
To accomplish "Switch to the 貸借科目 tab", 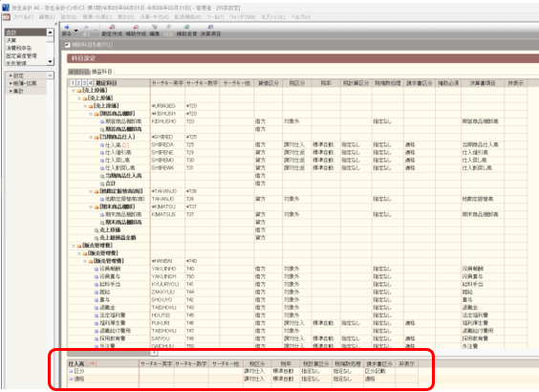I will pyautogui.click(x=79, y=72).
